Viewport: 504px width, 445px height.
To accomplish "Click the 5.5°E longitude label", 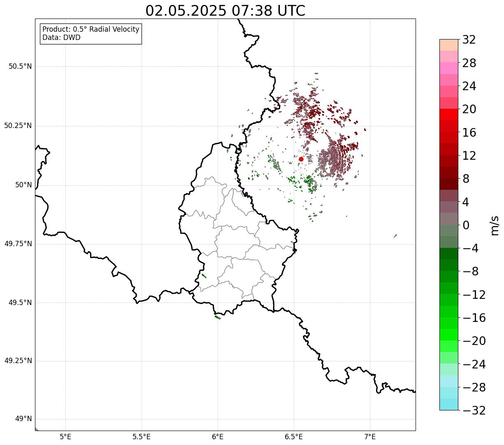I will point(142,437).
